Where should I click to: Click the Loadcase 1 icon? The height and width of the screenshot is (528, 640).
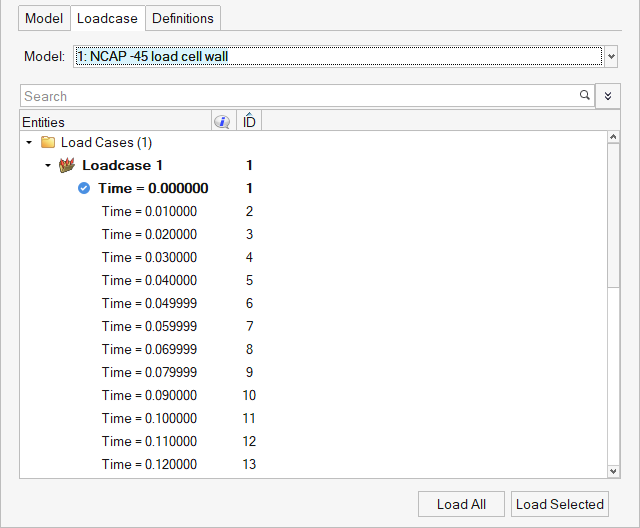pyautogui.click(x=68, y=165)
